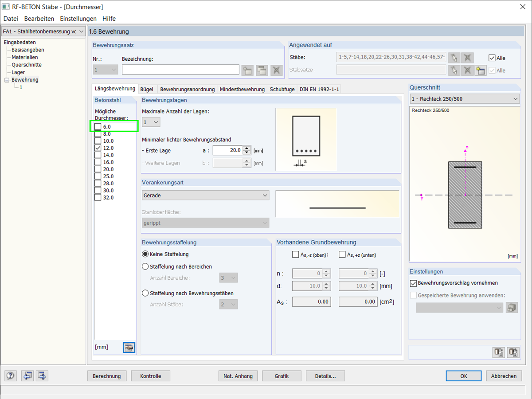
Task: Open the Datei menu
Action: point(11,19)
